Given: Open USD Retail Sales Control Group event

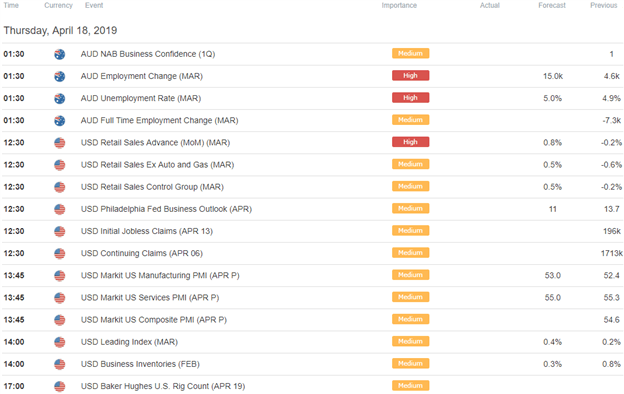Looking at the screenshot, I should click(x=152, y=187).
